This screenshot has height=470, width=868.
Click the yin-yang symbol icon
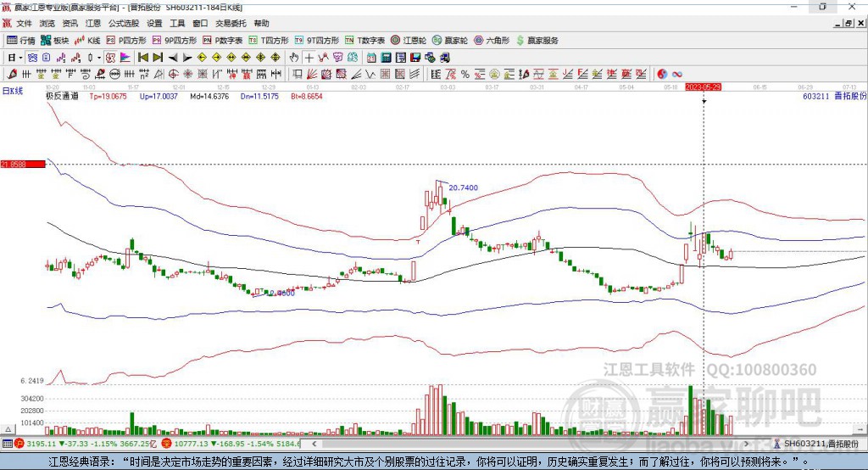[662, 74]
